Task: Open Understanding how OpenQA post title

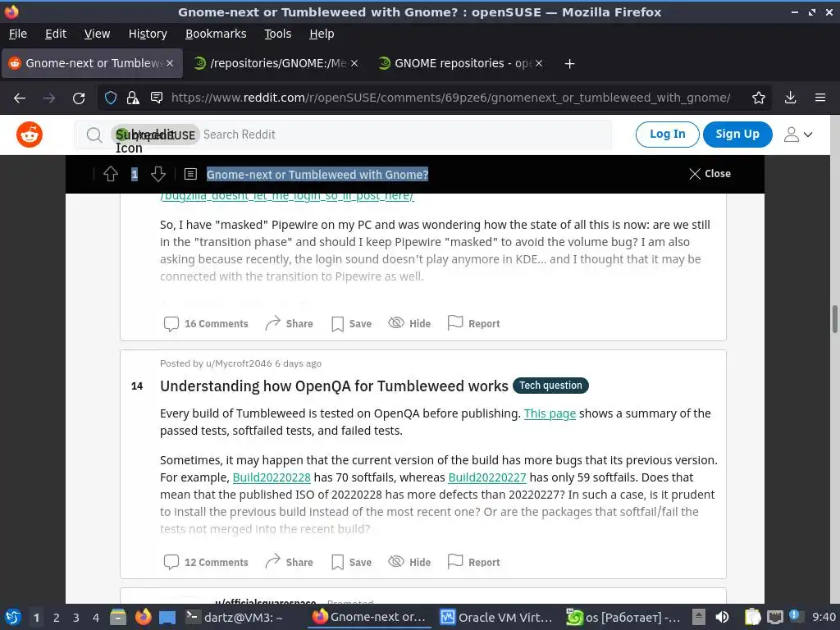Action: 334,386
